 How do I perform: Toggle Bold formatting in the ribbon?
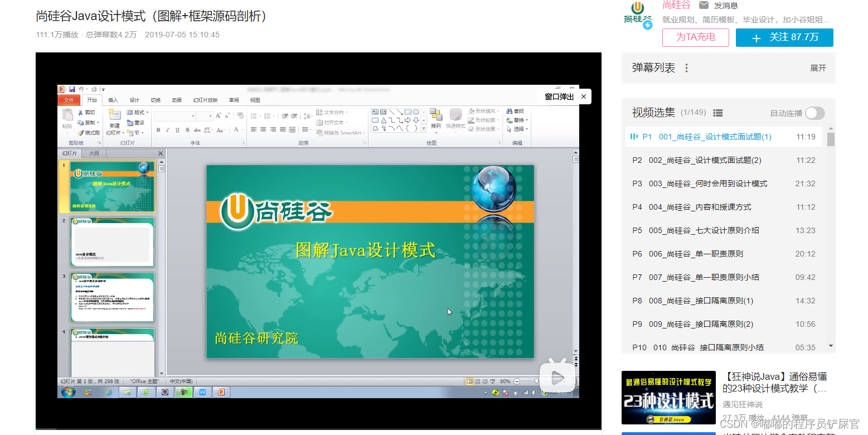click(158, 130)
